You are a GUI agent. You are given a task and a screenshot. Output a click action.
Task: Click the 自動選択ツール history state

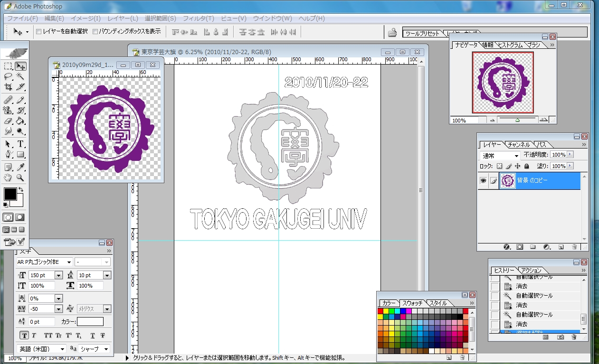(x=534, y=296)
